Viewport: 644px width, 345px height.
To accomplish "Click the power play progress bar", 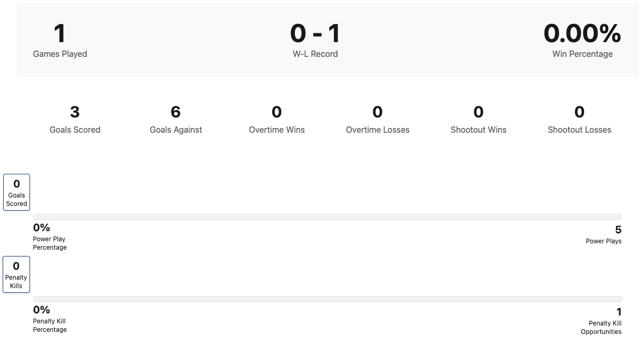I will 327,217.
